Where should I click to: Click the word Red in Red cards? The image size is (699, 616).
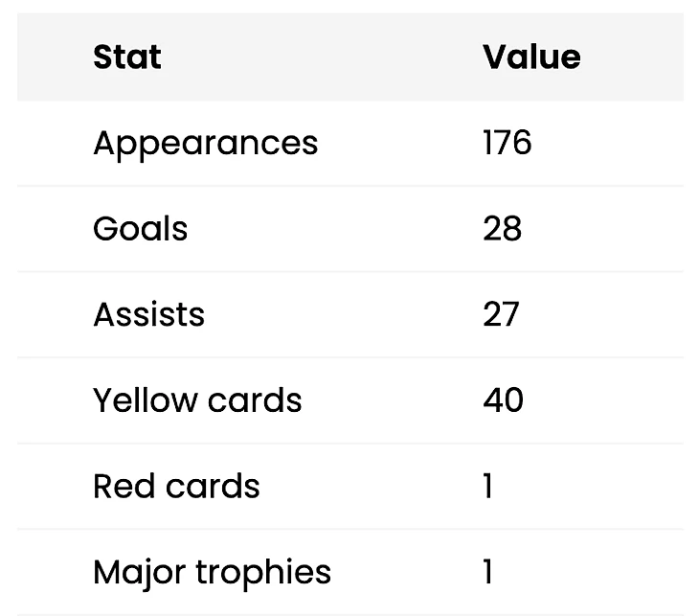tap(124, 486)
